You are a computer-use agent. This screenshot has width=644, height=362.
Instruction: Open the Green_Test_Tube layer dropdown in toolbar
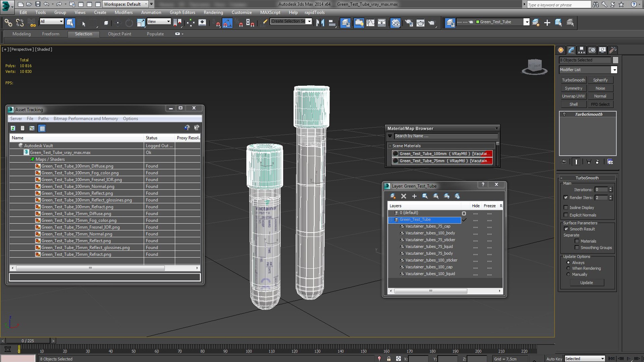[527, 22]
